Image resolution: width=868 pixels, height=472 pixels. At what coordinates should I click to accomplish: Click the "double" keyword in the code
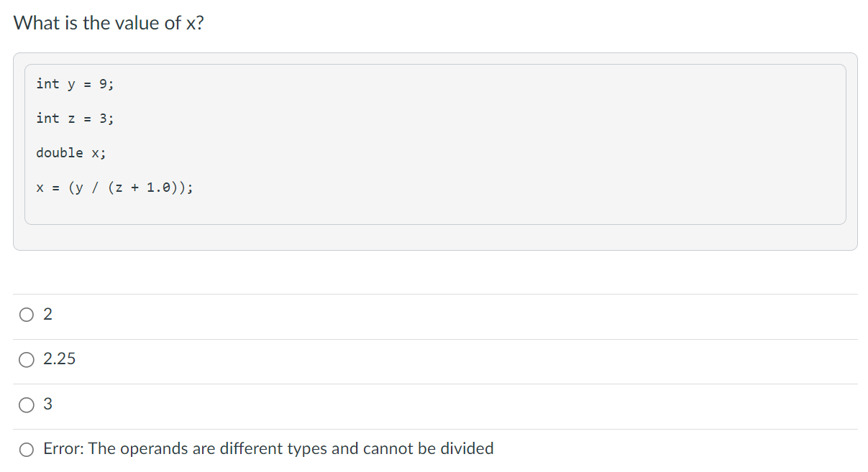60,153
